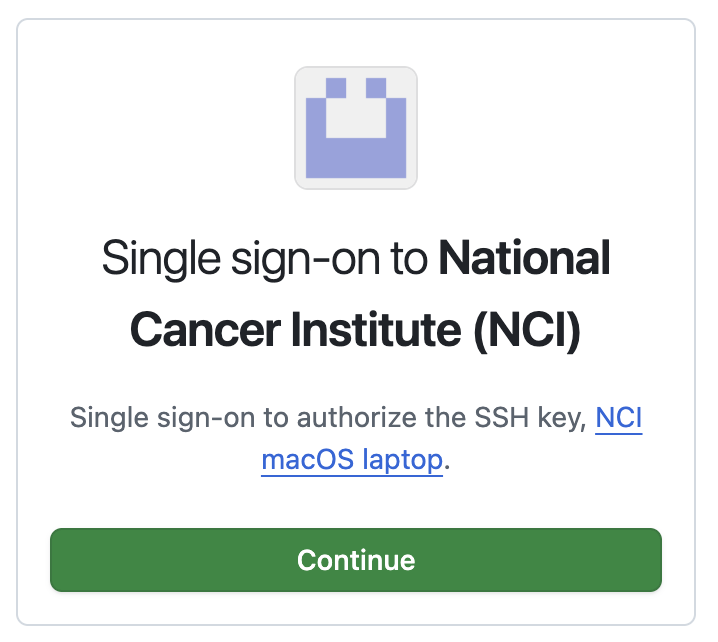The height and width of the screenshot is (642, 718).
Task: Click the "Cancer Institute (NCI)" heading line
Action: [356, 330]
